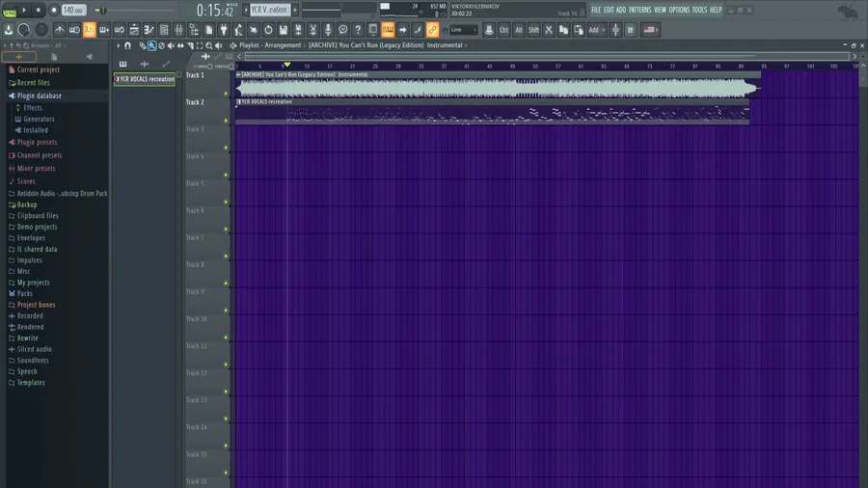Open the TOOLS menu
The height and width of the screenshot is (488, 868).
700,10
